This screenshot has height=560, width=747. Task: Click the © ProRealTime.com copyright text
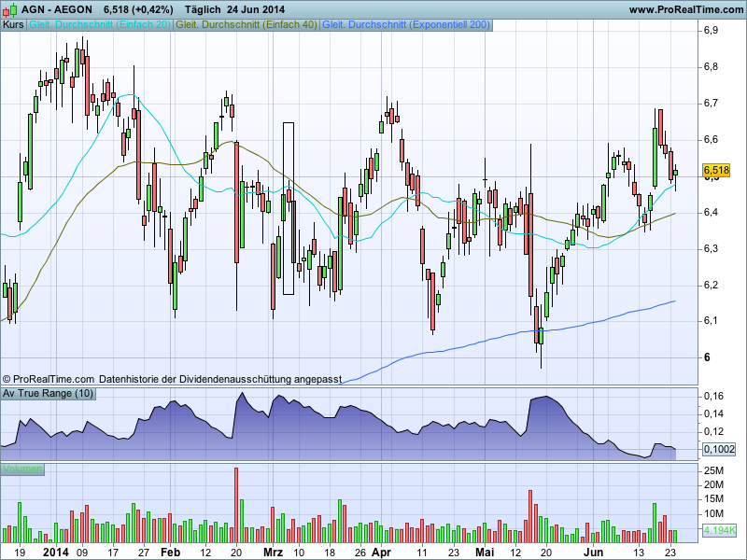click(49, 380)
